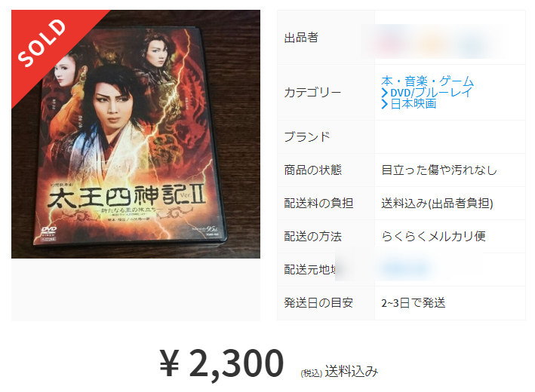Viewport: 535px width, 392px height.
Task: Go to the DVD/ブルーレイ category
Action: click(x=432, y=93)
